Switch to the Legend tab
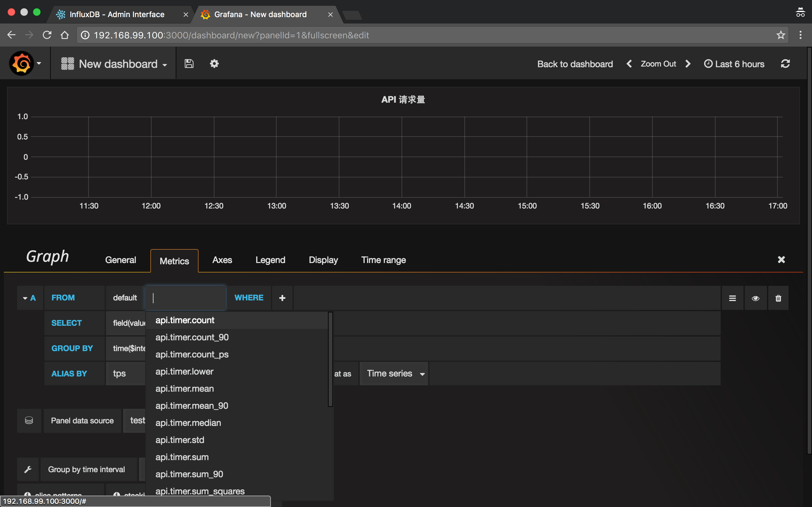The height and width of the screenshot is (507, 812). pos(270,260)
